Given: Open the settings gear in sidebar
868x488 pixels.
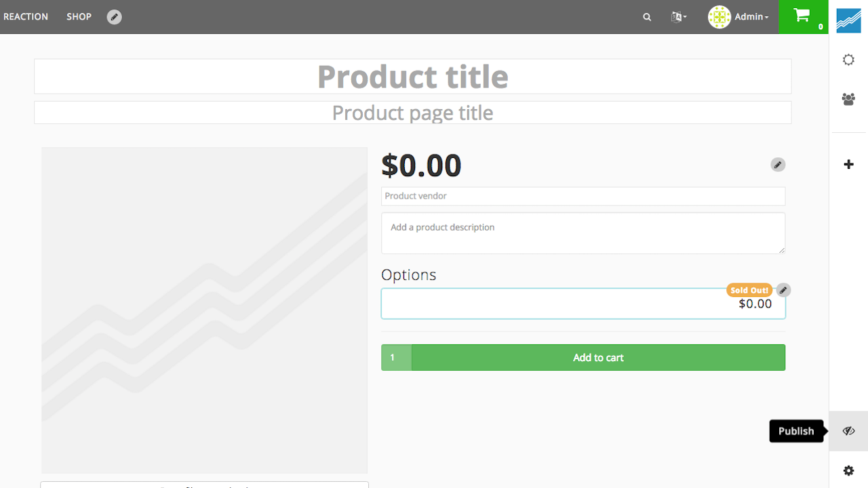Looking at the screenshot, I should tap(848, 470).
